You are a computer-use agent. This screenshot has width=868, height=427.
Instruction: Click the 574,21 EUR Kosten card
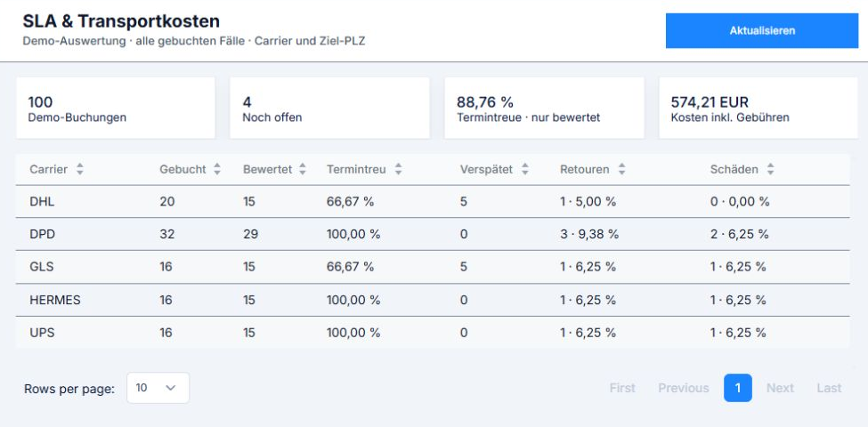[x=758, y=108]
